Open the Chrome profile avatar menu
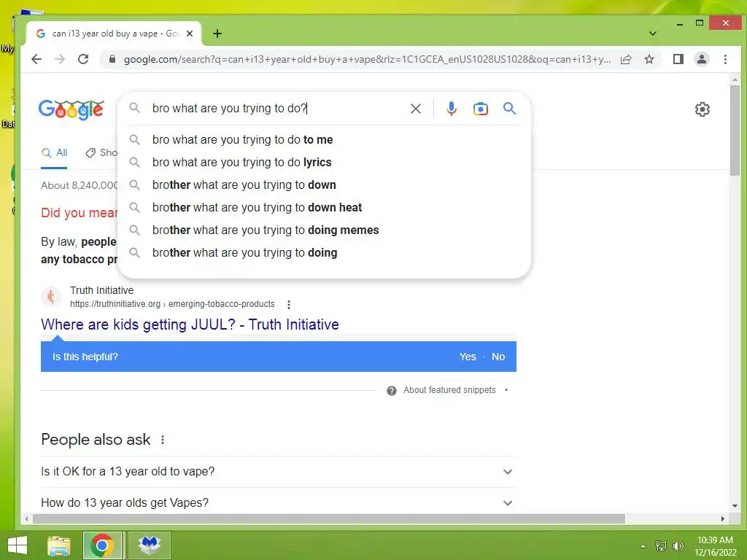This screenshot has height=560, width=747. click(701, 59)
